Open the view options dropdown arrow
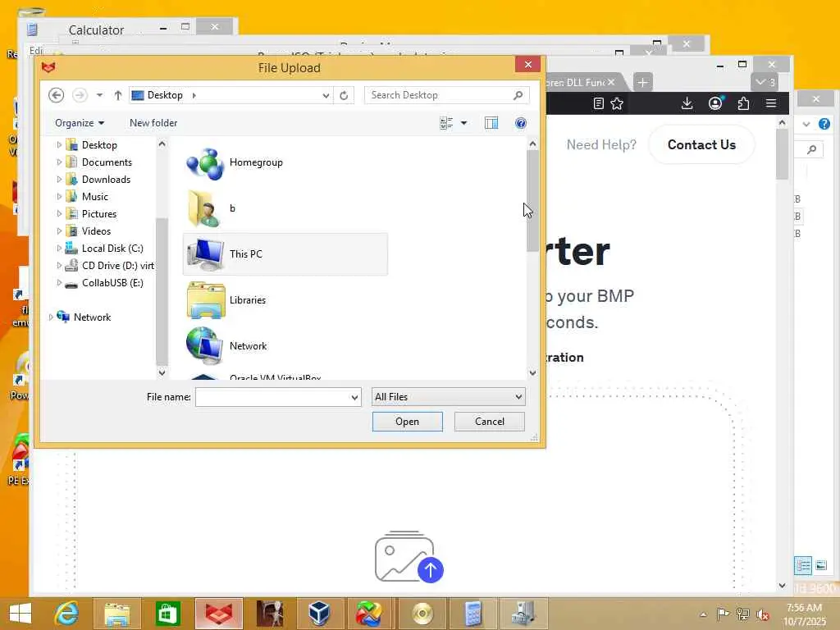Viewport: 840px width, 630px height. pos(464,123)
